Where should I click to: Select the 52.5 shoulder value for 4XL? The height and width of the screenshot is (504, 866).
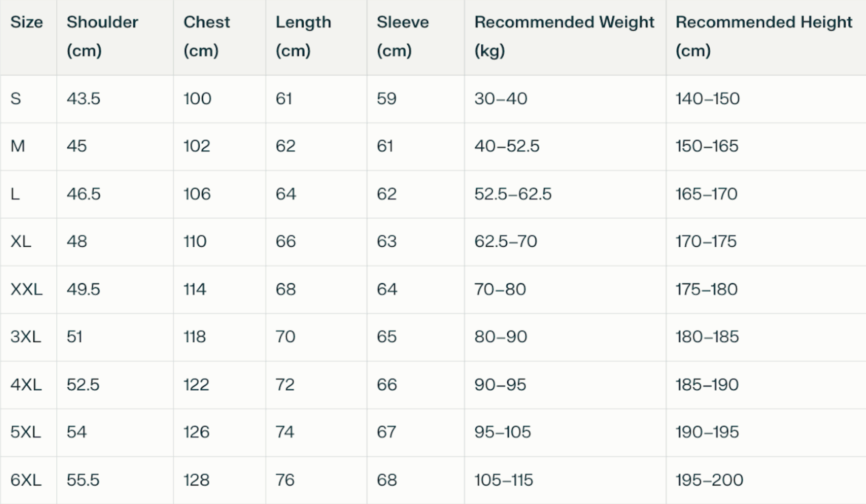pos(83,385)
